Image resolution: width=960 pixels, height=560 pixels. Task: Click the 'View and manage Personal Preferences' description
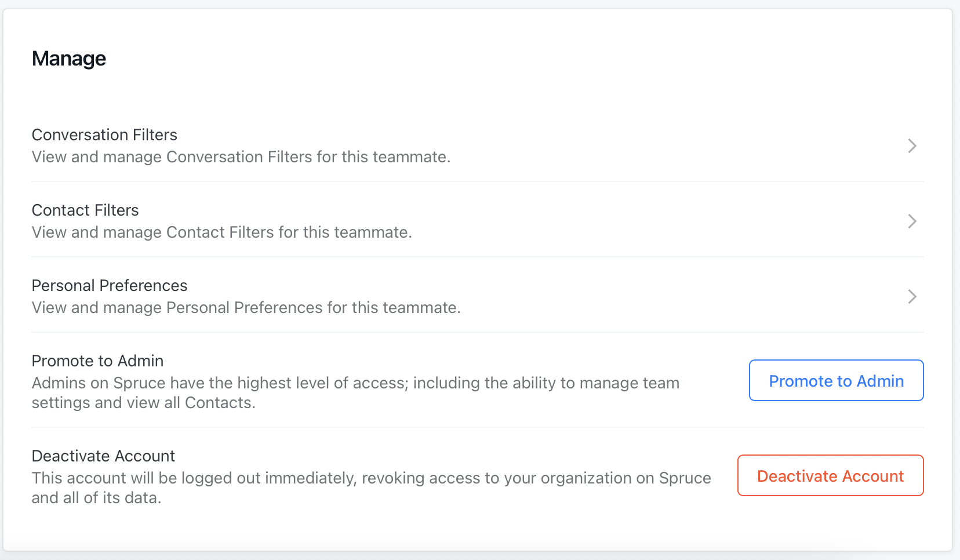[x=246, y=307]
